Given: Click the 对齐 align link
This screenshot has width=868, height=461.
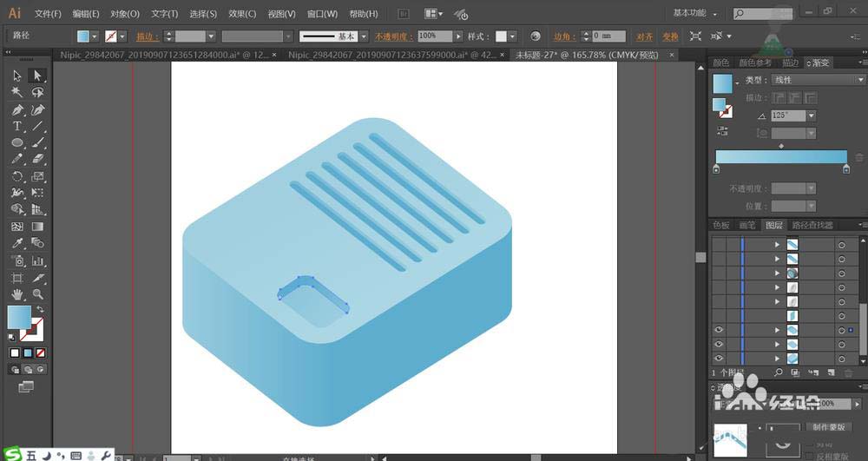Looking at the screenshot, I should [644, 36].
